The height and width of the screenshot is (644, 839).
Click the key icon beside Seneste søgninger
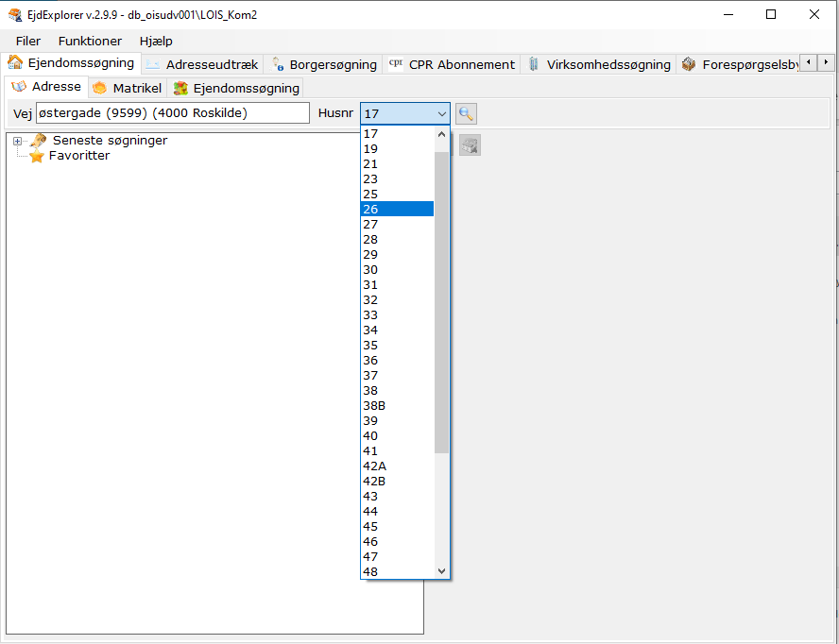[x=38, y=141]
